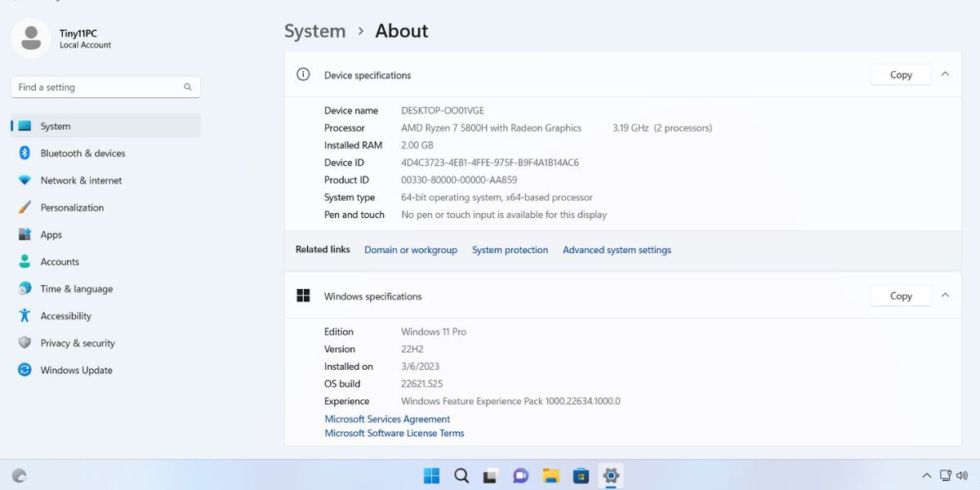Open the Start menu from taskbar
Viewport: 980px width, 490px height.
coord(431,475)
